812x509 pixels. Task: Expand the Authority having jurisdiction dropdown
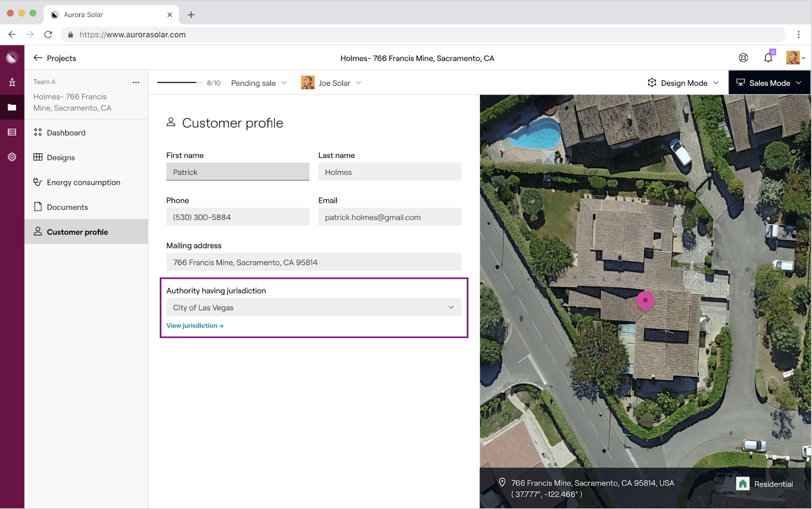coord(313,307)
